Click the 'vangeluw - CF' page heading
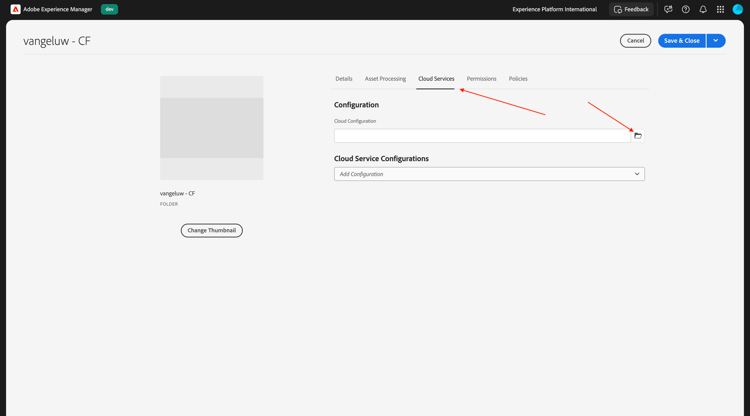 click(x=57, y=41)
